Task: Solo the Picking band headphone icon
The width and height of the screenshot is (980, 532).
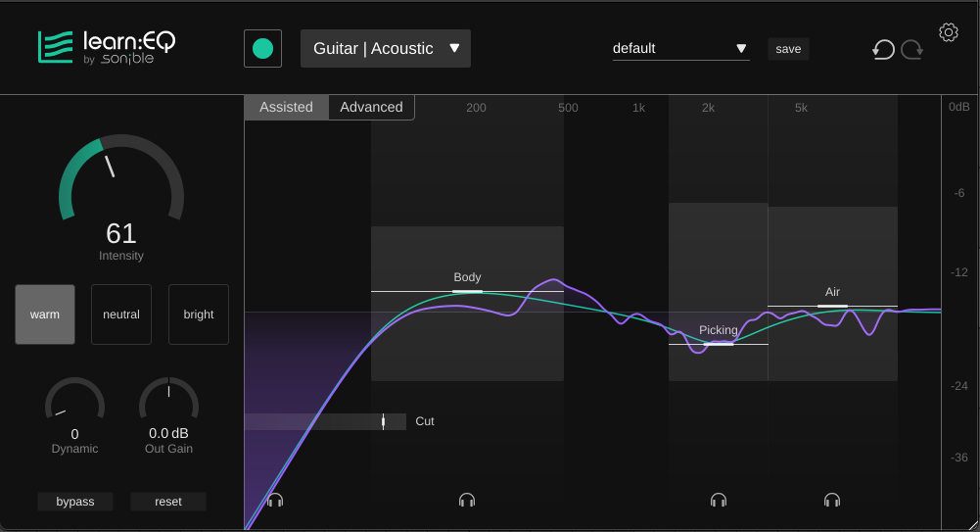Action: (719, 500)
